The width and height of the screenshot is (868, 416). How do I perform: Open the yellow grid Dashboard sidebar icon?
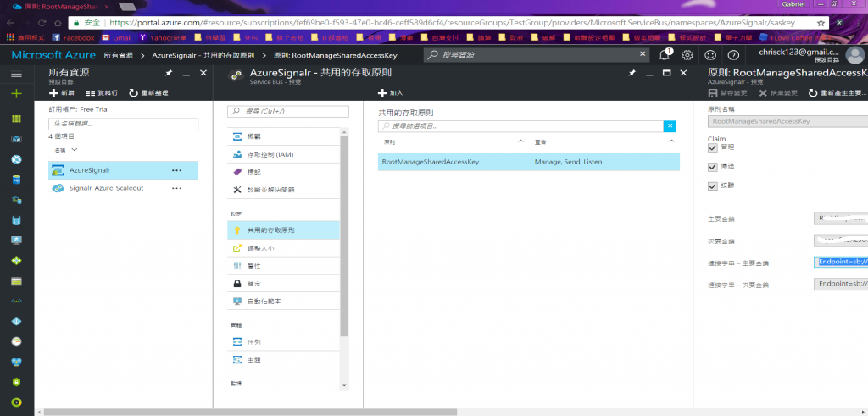point(17,119)
